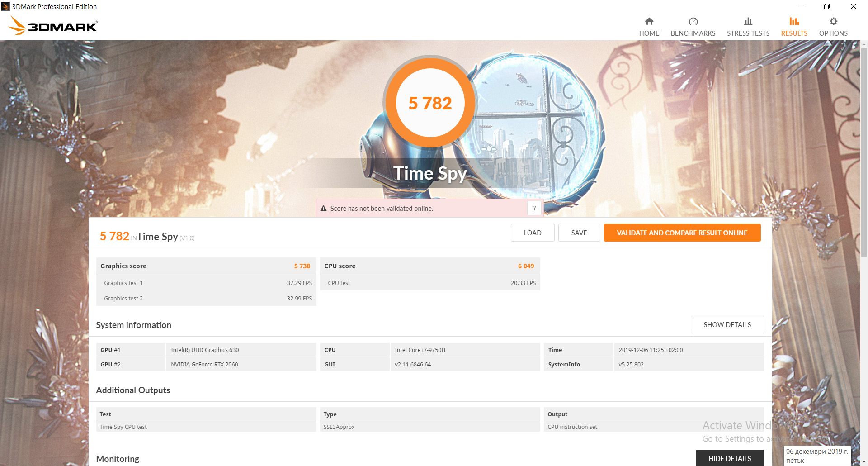Click SystemInfo version v5.25.802

(689, 365)
